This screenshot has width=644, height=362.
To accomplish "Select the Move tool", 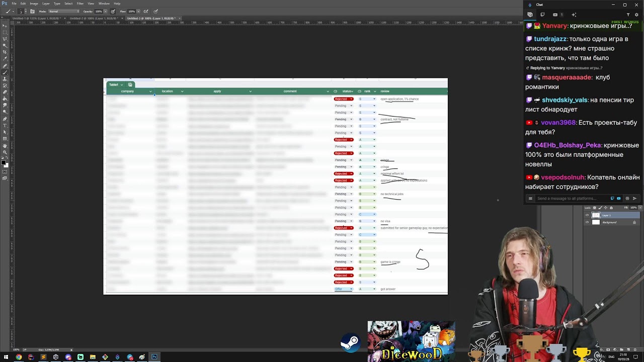I will coord(5,25).
